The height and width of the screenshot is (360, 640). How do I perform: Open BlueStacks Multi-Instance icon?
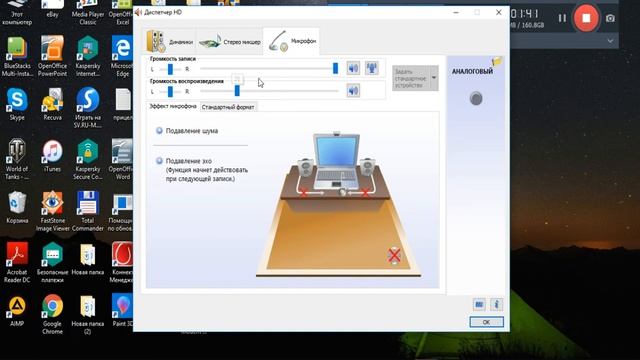[17, 56]
